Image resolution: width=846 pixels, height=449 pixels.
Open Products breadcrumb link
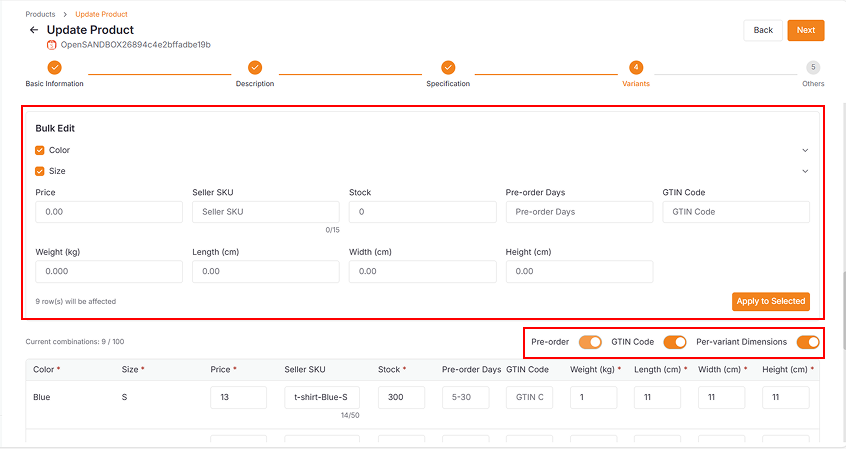[40, 15]
